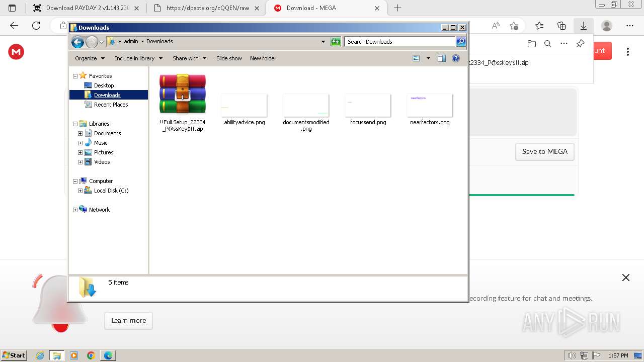Open the view options dropdown arrow

[x=428, y=58]
